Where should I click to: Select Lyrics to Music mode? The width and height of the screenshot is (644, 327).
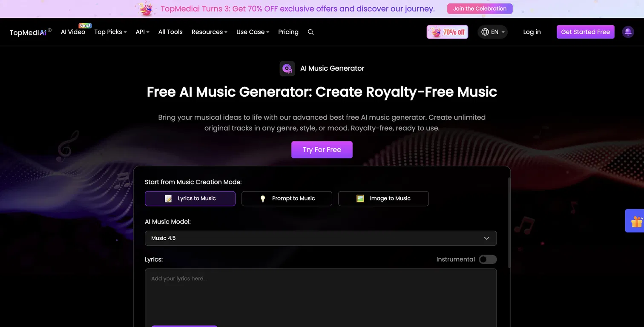(x=190, y=198)
